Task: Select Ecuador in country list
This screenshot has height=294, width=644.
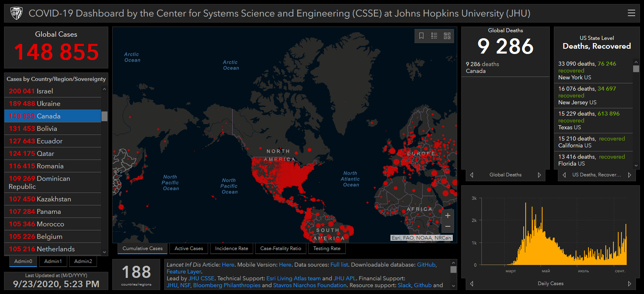Action: coord(53,141)
